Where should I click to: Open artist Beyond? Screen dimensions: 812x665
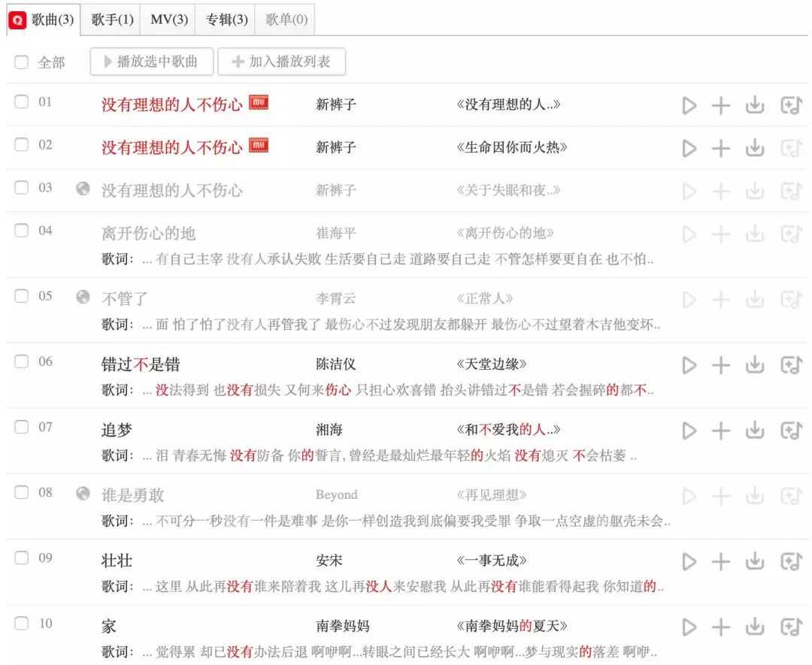[x=337, y=495]
